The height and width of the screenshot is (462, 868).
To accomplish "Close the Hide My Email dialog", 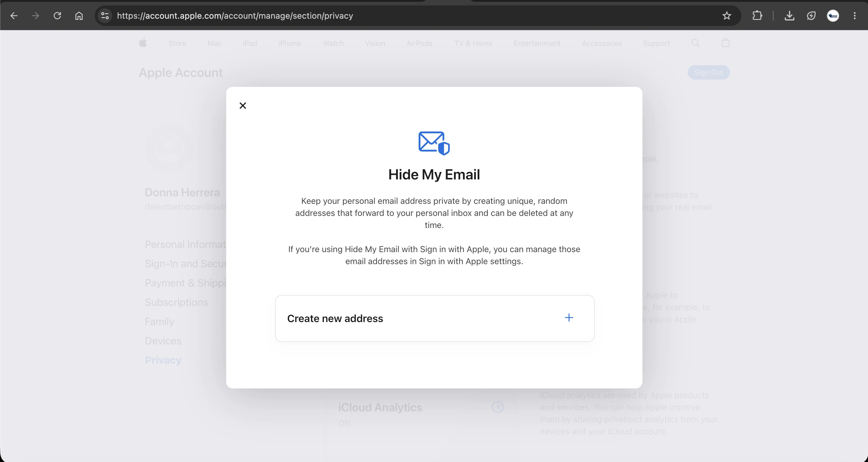I will [242, 106].
